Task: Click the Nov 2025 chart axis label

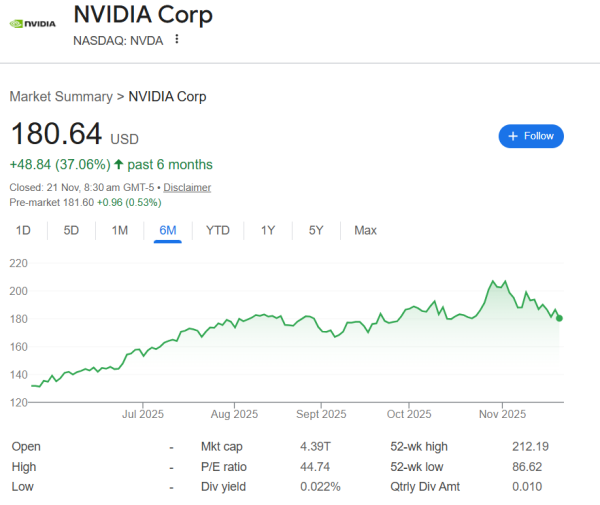Action: [x=502, y=413]
